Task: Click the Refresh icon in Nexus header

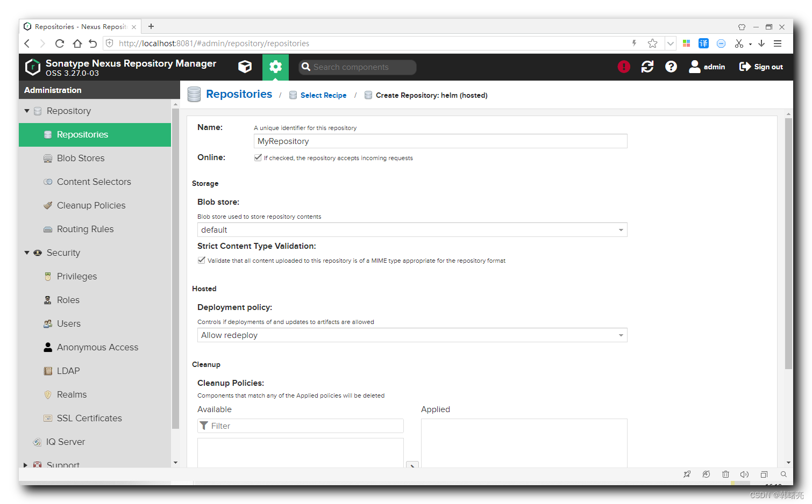Action: coord(647,67)
